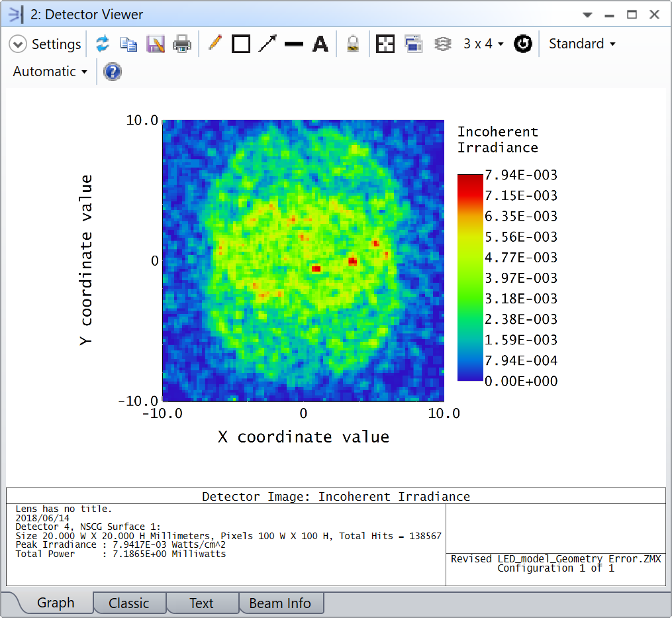Select the rectangle annotation tool
This screenshot has height=618, width=672.
[241, 44]
